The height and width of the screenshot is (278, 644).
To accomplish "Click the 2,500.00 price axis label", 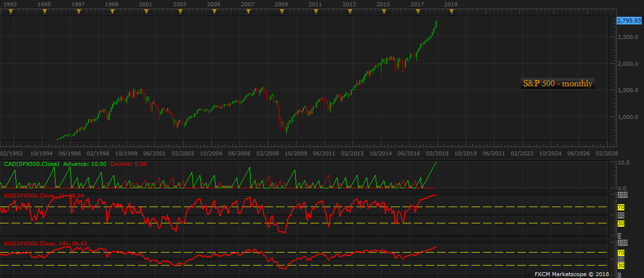I will click(629, 37).
